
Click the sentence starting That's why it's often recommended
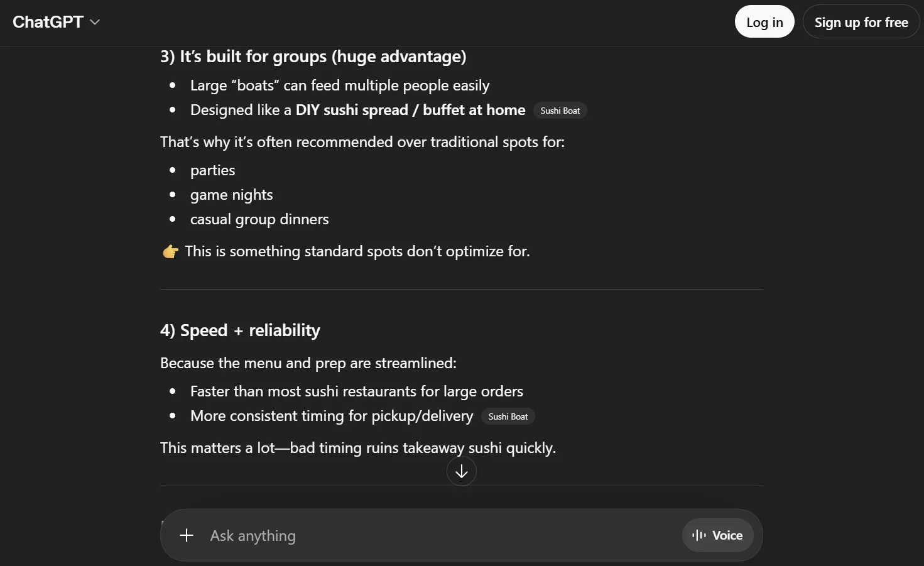362,142
